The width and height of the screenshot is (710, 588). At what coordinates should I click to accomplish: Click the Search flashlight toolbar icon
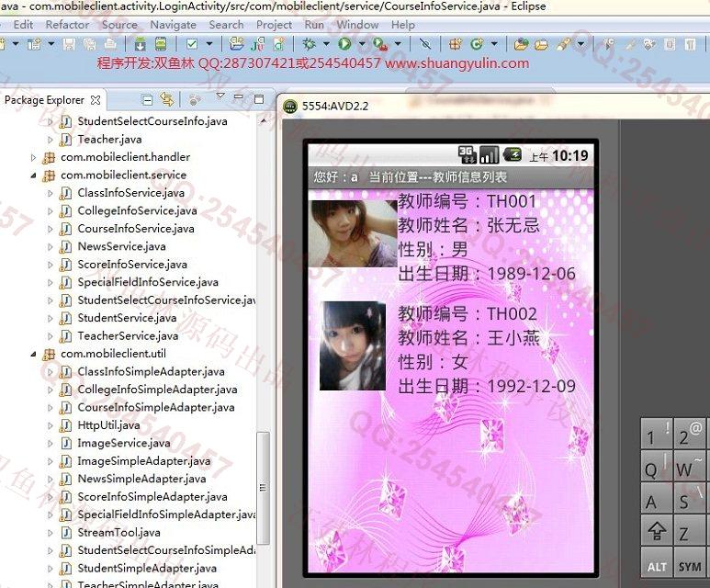[564, 44]
